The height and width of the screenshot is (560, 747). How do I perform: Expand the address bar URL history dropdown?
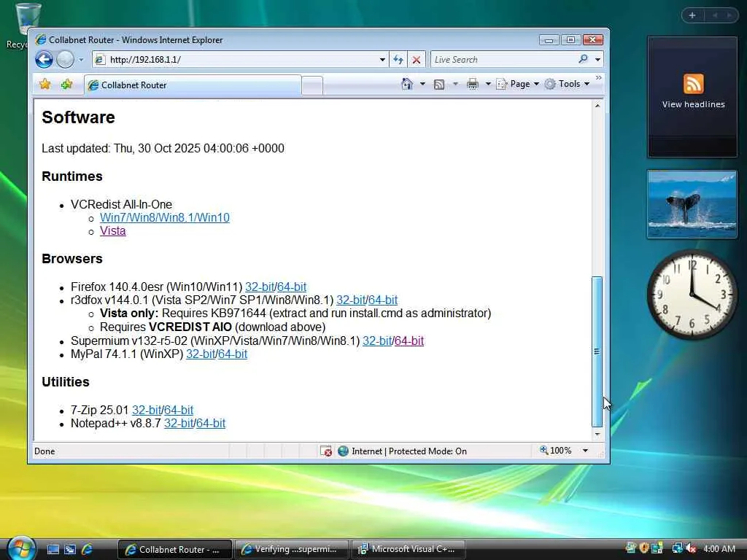point(382,60)
